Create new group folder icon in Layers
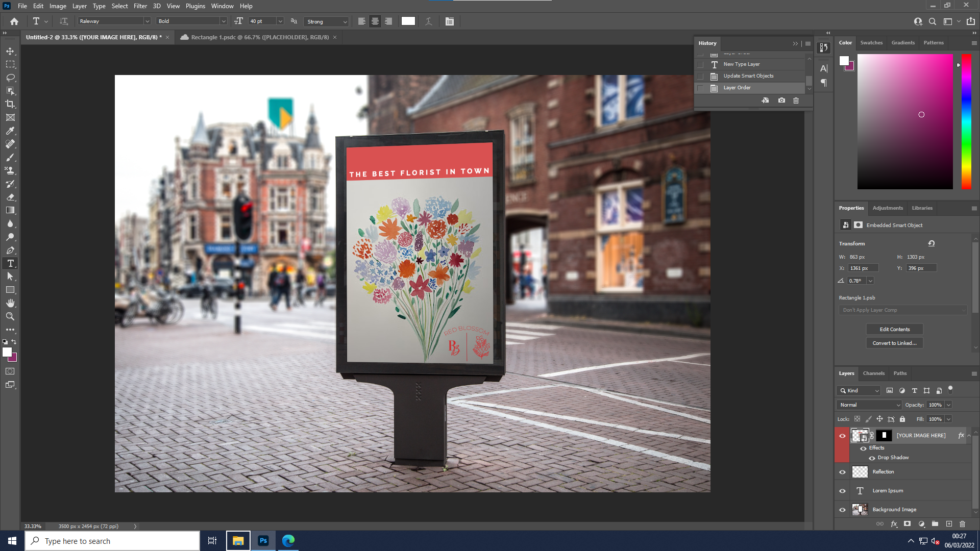This screenshot has height=551, width=980. (935, 524)
